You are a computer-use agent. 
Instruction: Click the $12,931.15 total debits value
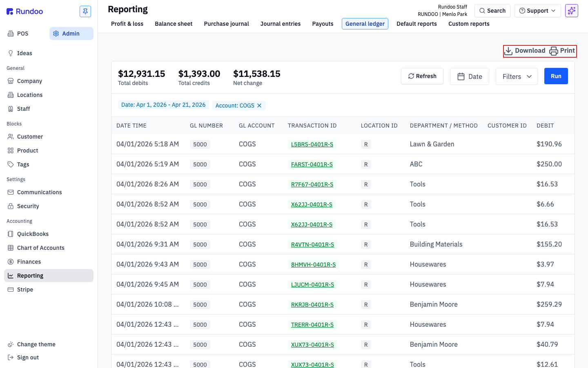click(x=142, y=74)
